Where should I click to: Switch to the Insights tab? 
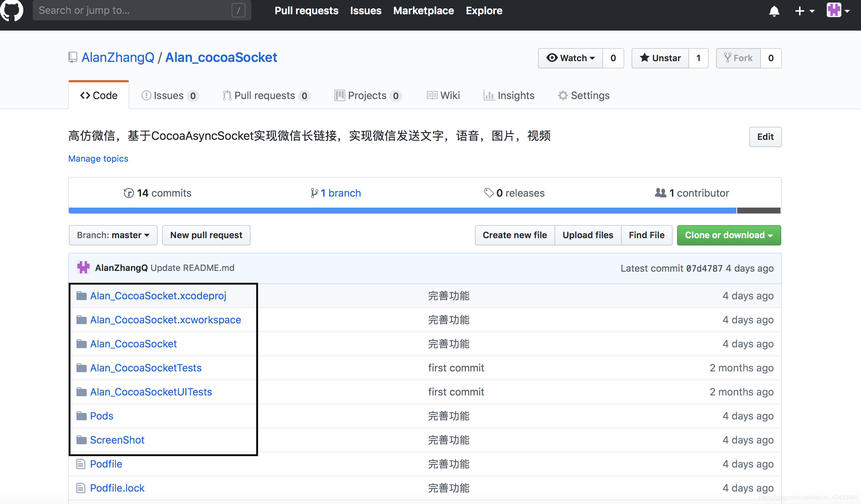tap(509, 95)
